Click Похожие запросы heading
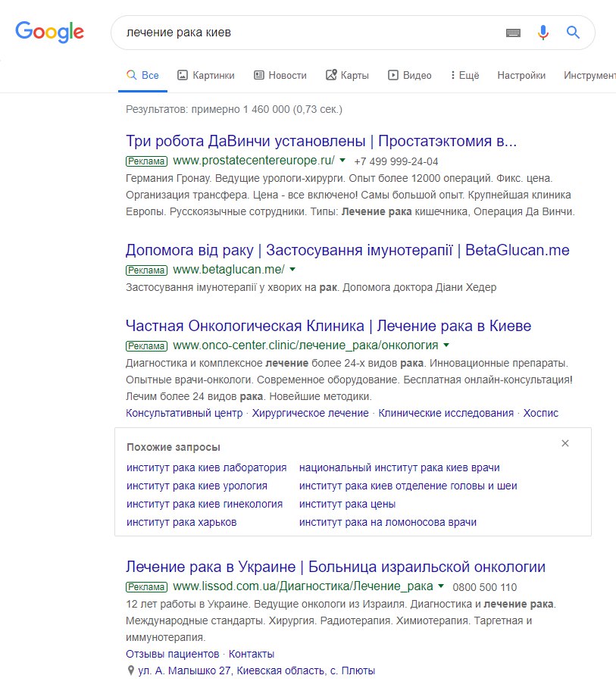Image resolution: width=616 pixels, height=697 pixels. coord(174,447)
